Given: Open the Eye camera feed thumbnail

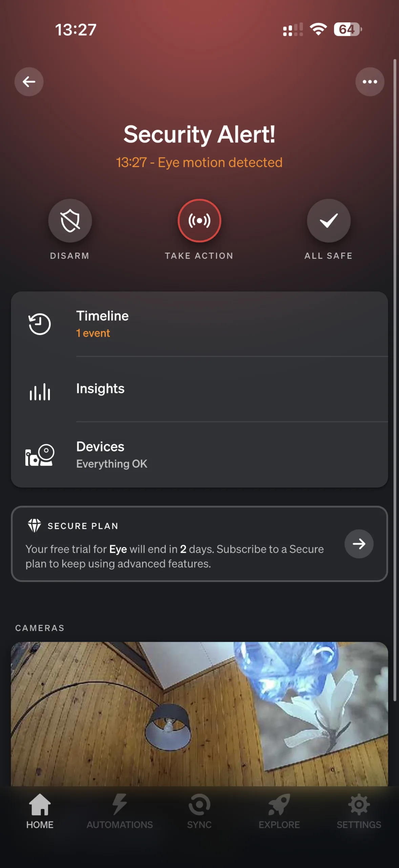Looking at the screenshot, I should (199, 714).
